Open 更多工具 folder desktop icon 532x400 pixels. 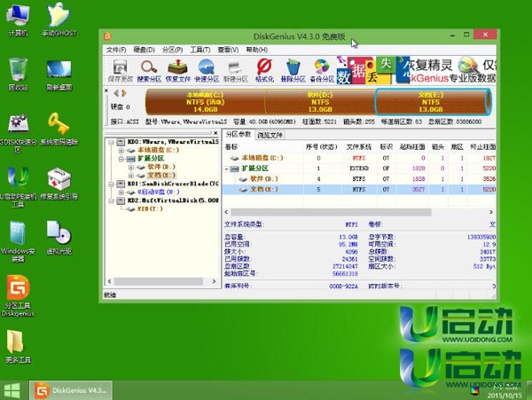pos(18,346)
